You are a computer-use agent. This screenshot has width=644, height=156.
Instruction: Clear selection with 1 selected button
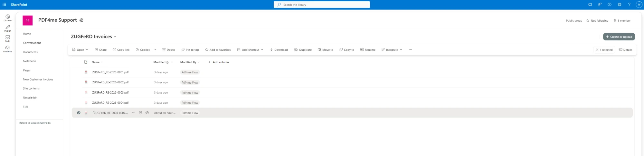point(604,50)
